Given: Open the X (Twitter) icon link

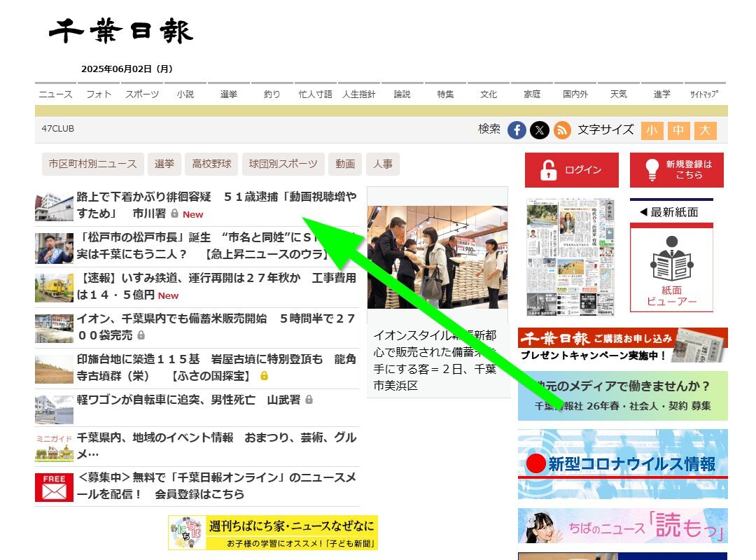Looking at the screenshot, I should (x=540, y=130).
